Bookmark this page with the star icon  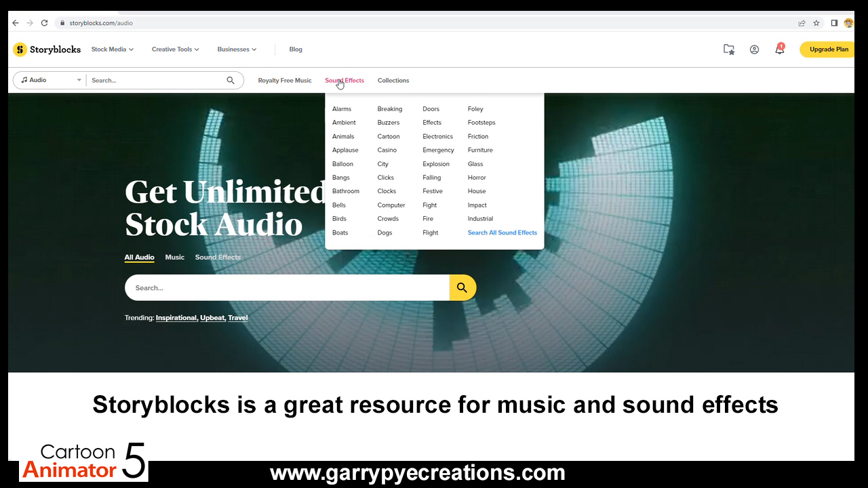click(816, 23)
